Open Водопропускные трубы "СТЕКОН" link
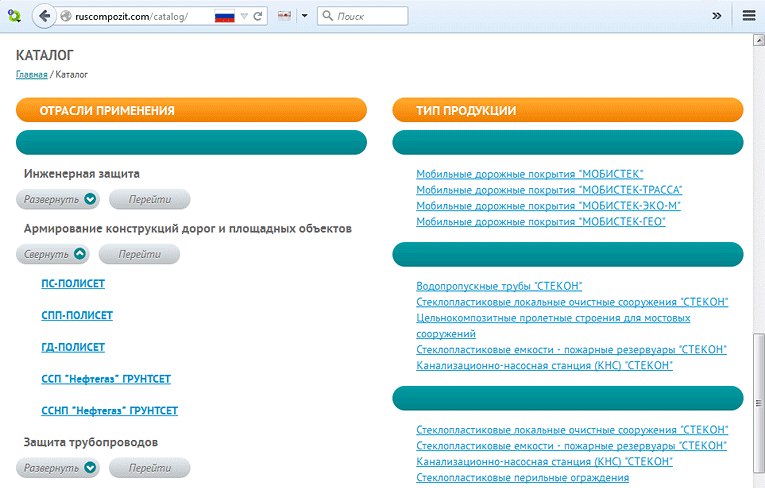 click(498, 286)
